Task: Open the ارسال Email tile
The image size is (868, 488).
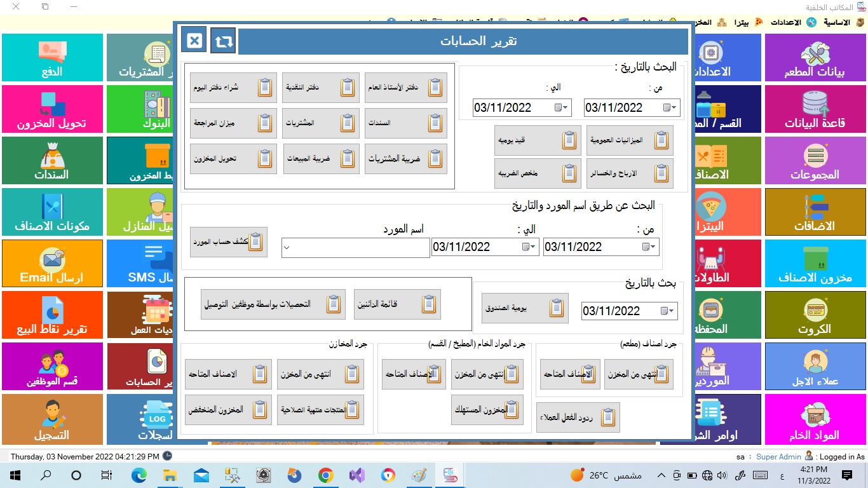Action: point(52,264)
